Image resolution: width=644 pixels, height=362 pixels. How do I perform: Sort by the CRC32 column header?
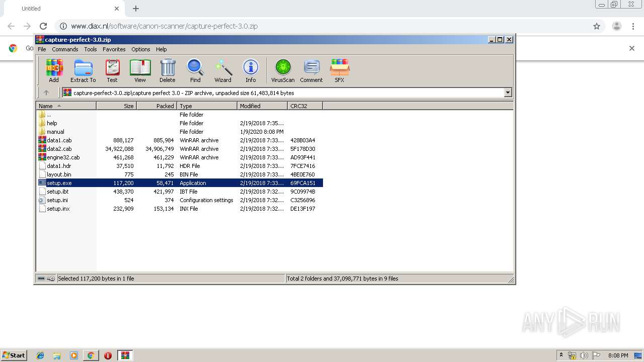click(x=305, y=106)
